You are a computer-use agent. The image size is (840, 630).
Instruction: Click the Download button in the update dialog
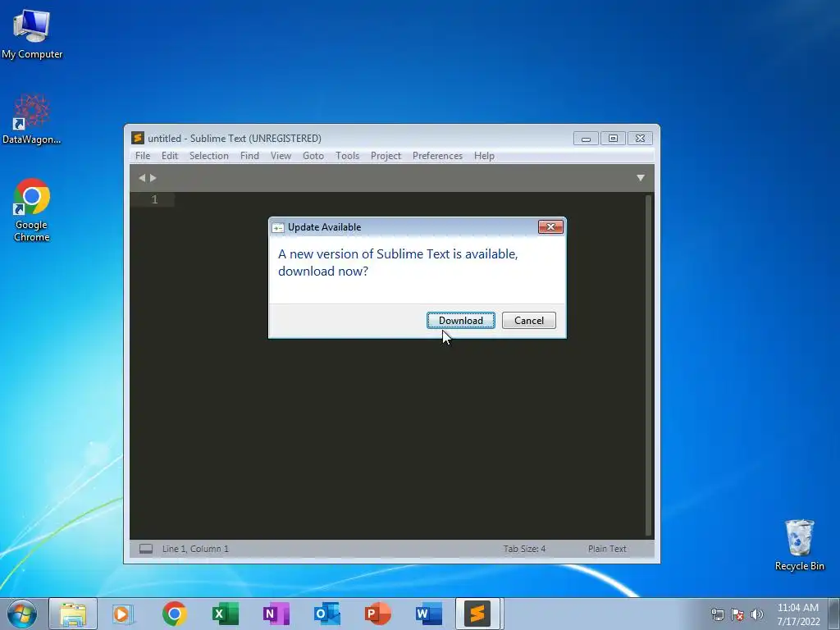point(461,321)
